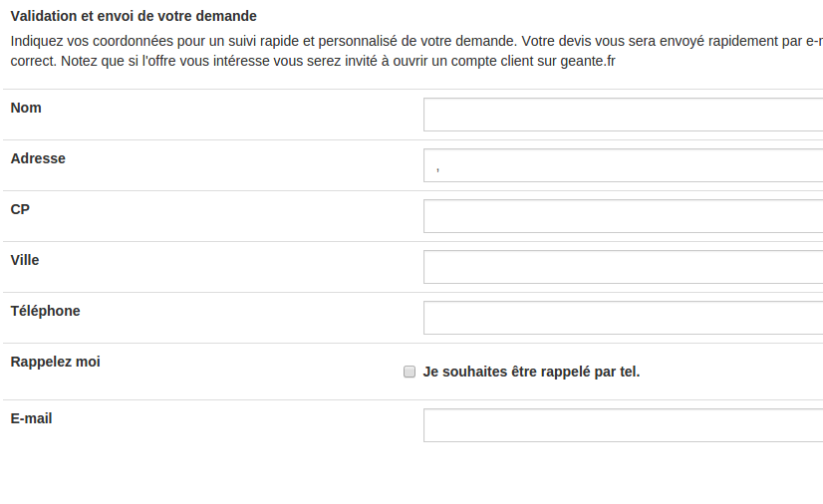Enable the phone callback checkbox
Screen dimensions: 823x504
point(409,372)
